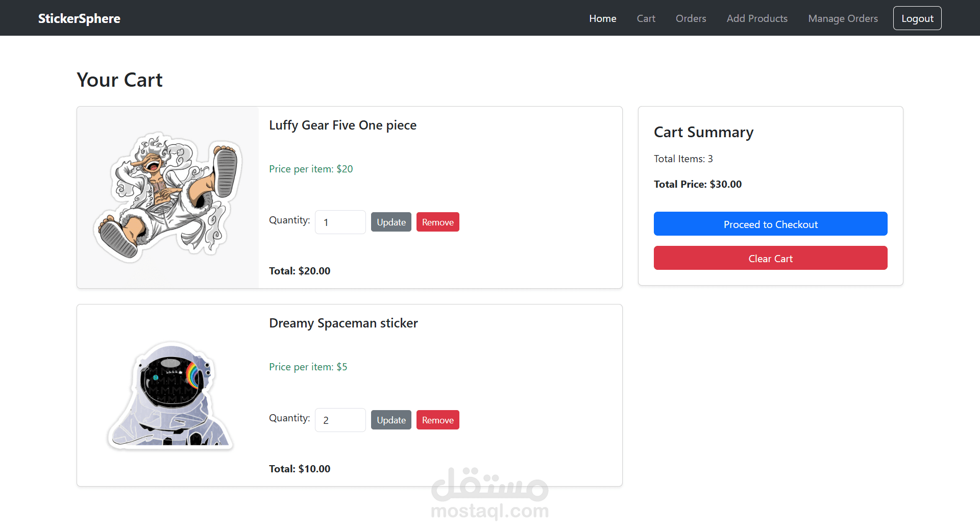The image size is (980, 532).
Task: Go to Home in the navbar
Action: [x=603, y=18]
